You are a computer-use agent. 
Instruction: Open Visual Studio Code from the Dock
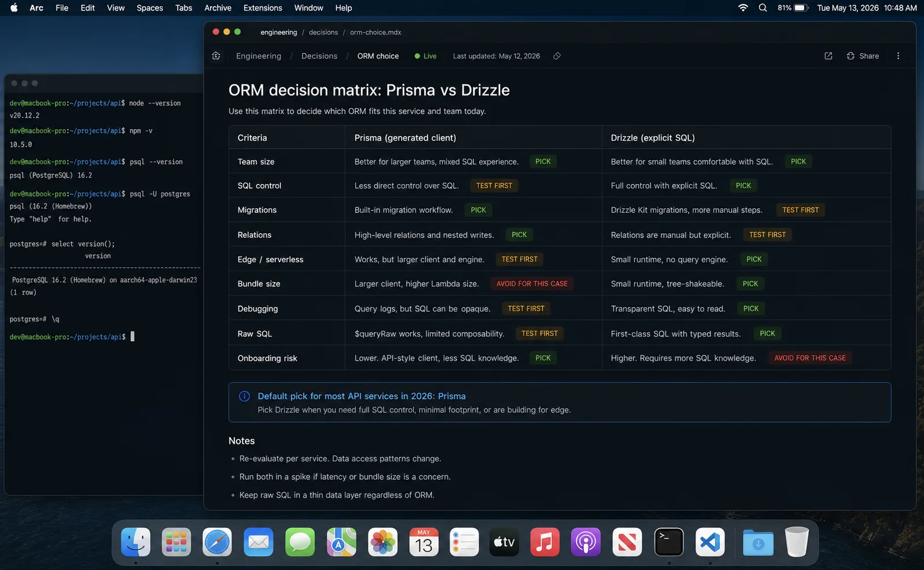[710, 542]
